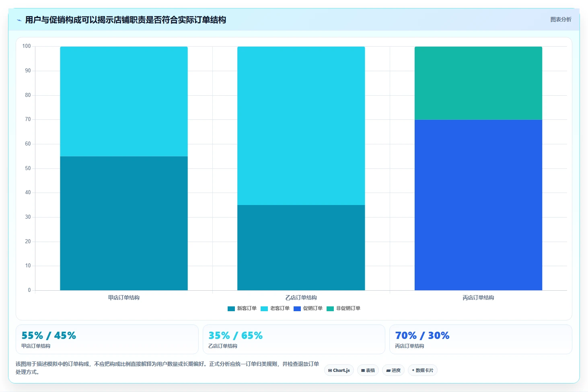Click the green 非促销订单 segment of the 丙店 bar

point(478,83)
